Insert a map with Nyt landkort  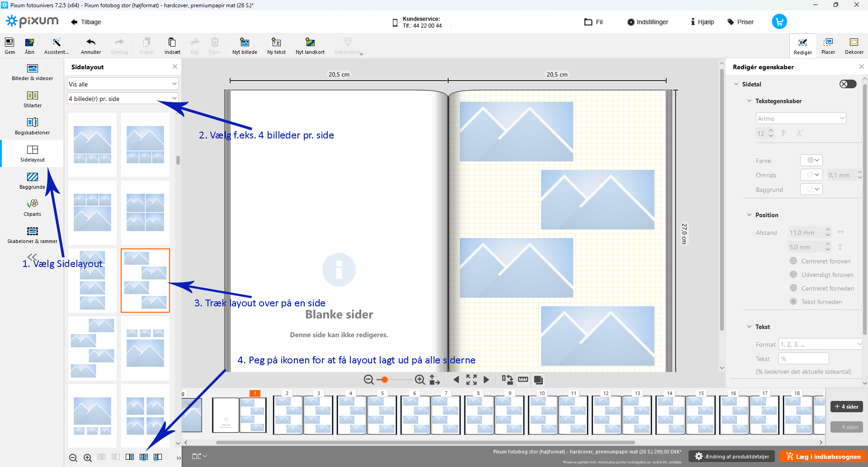click(x=310, y=46)
